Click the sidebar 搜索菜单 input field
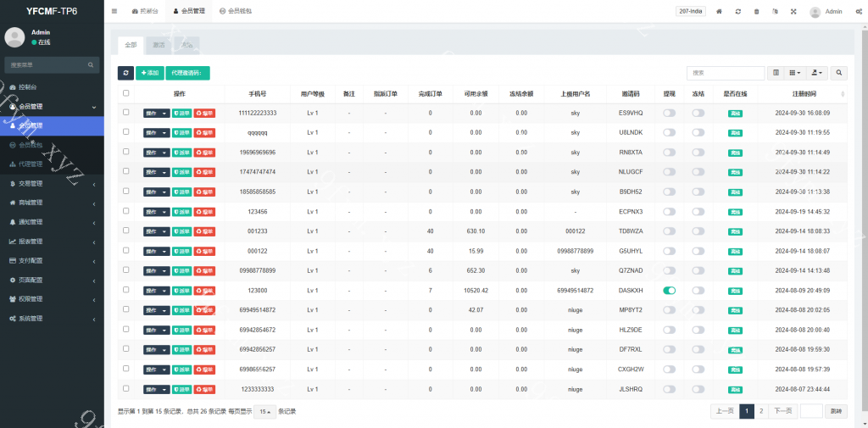The height and width of the screenshot is (428, 868). coord(46,64)
